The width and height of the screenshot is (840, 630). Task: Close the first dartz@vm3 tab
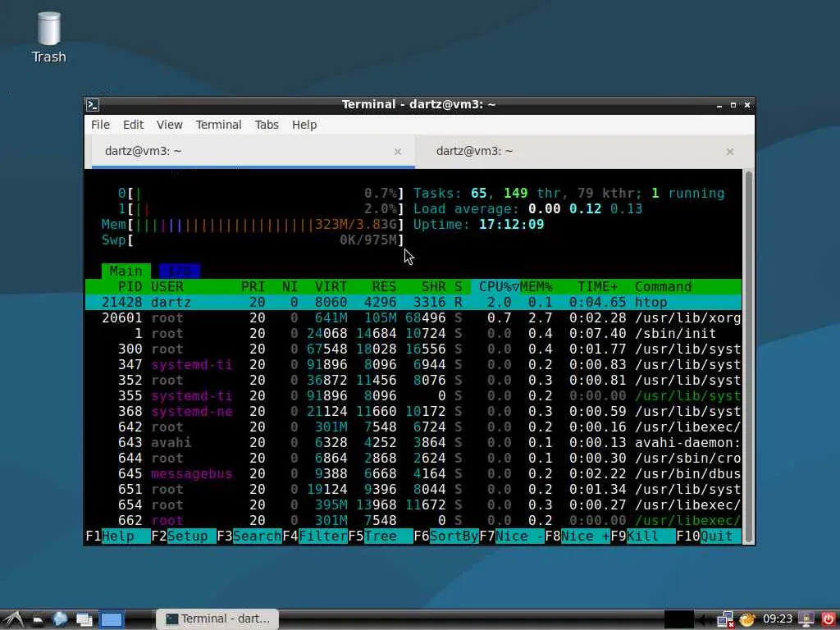[398, 152]
